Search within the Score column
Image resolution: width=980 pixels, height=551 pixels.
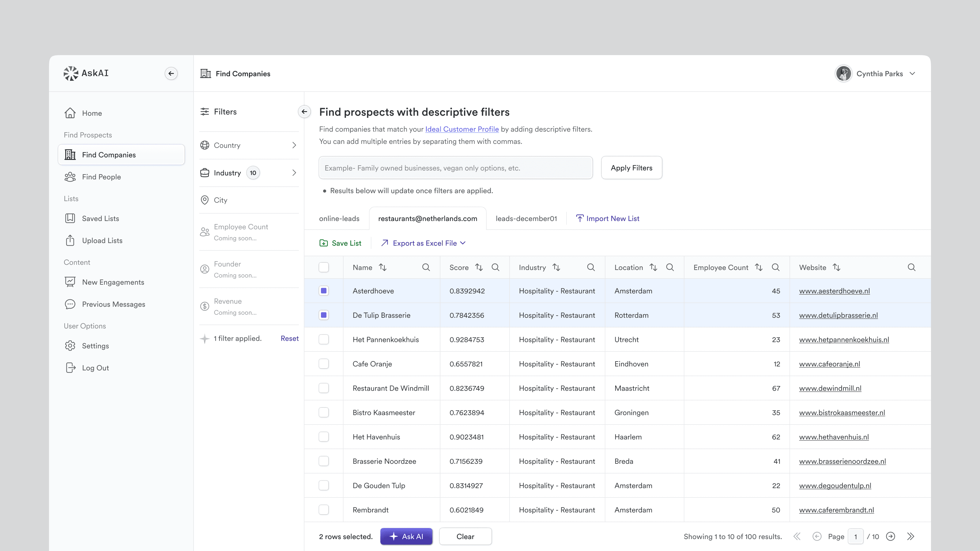(495, 267)
